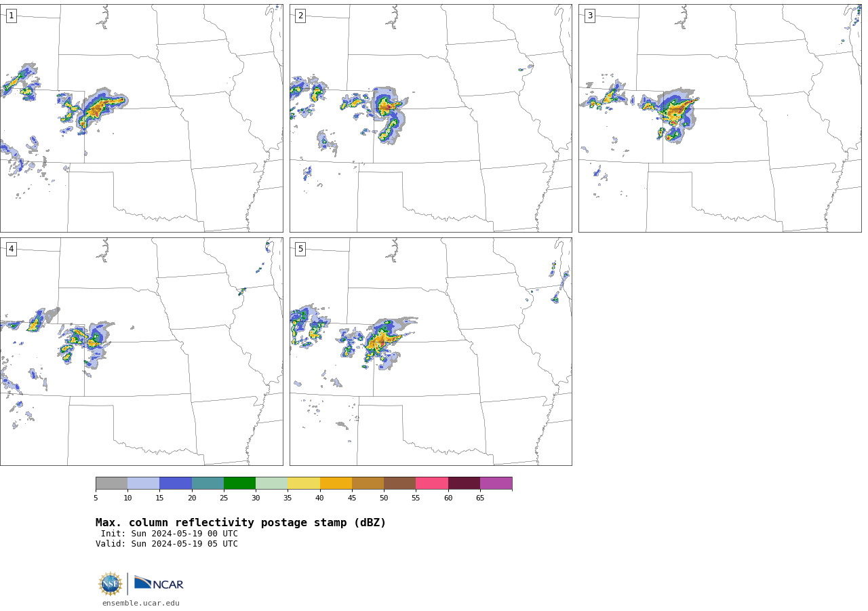
Task: Select the yellow 35-40 dBZ swatch
Action: coord(304,484)
